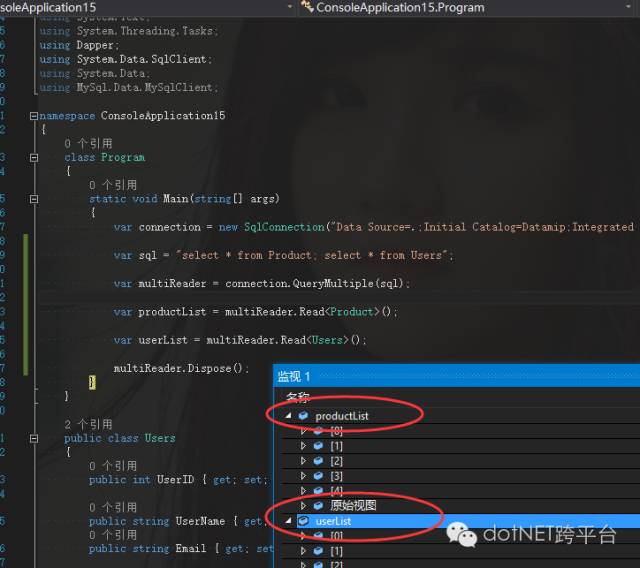Image resolution: width=640 pixels, height=568 pixels.
Task: Click the 'using System.Threading.Tasks;' line
Action: pos(129,31)
